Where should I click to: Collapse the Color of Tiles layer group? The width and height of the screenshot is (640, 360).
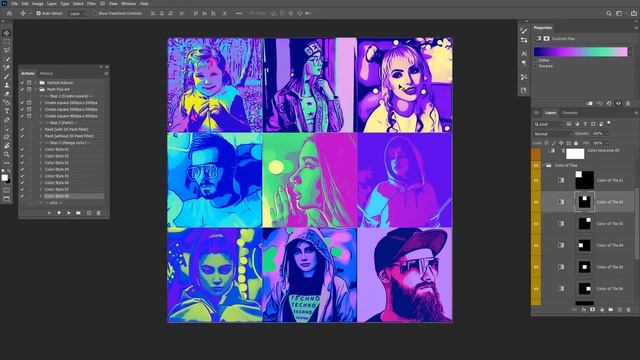544,166
